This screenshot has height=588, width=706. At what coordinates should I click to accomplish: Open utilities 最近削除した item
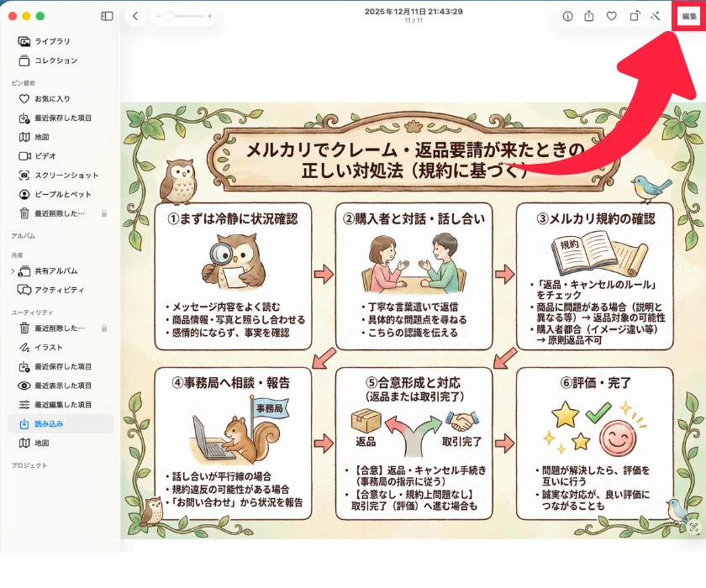coord(61,328)
